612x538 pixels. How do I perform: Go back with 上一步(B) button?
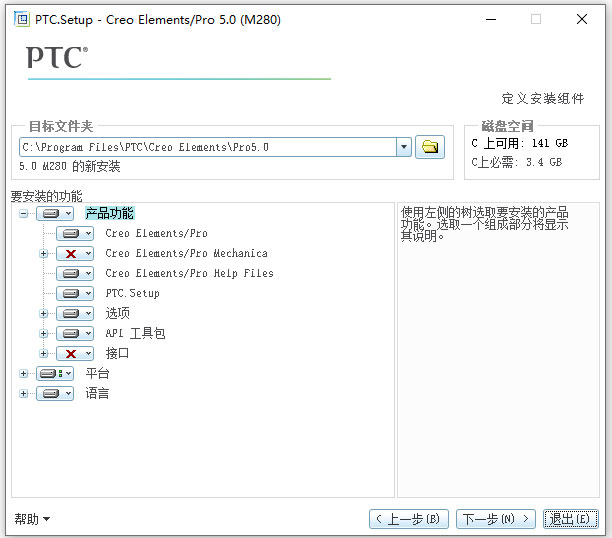(409, 519)
